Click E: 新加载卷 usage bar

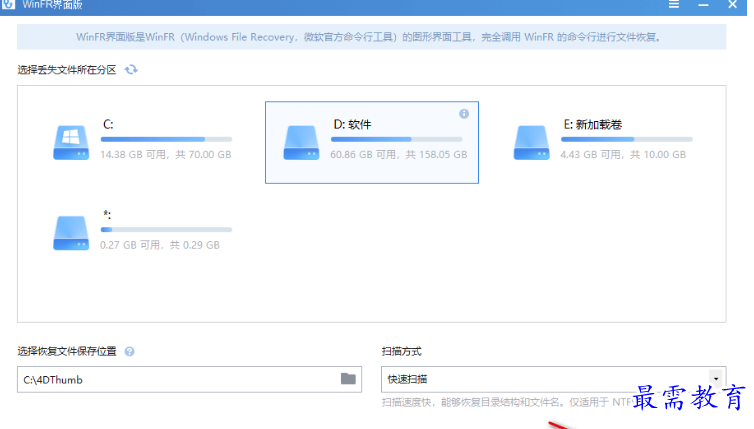click(x=627, y=139)
